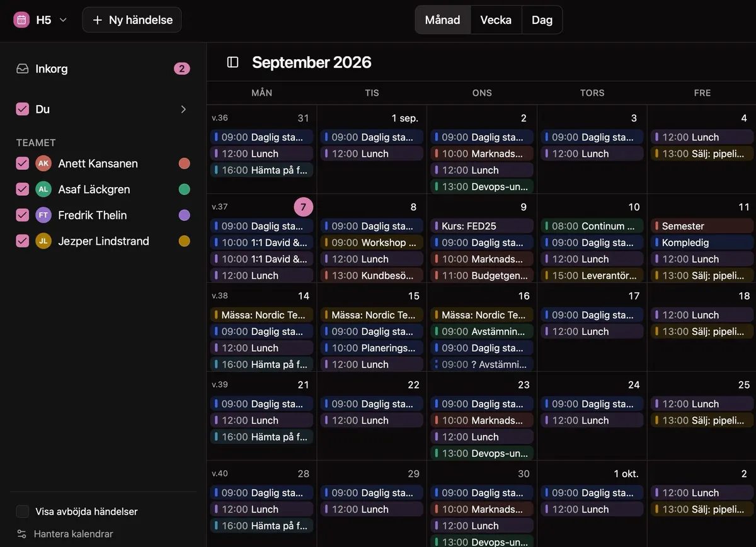Select the 1 okt. date cell number
Image resolution: width=756 pixels, height=547 pixels.
tap(626, 474)
